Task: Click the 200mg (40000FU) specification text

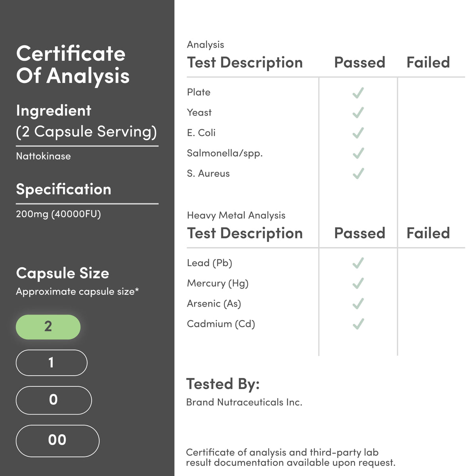Action: coord(58,214)
